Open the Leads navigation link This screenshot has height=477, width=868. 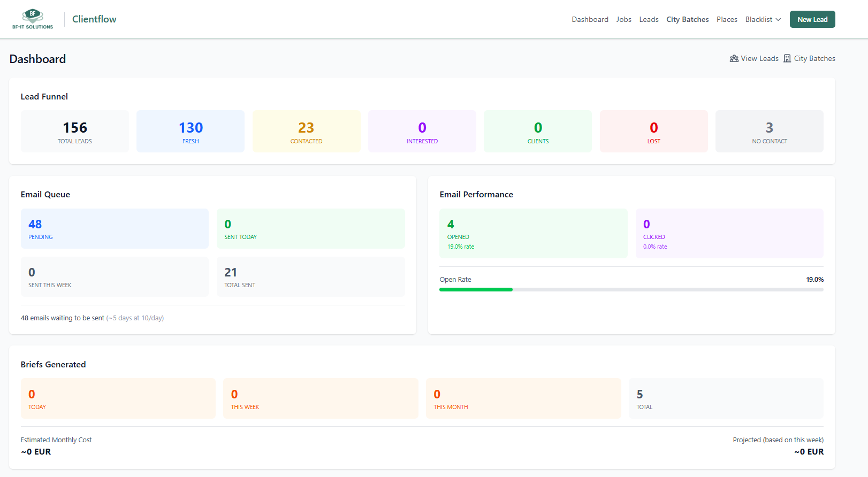(649, 20)
